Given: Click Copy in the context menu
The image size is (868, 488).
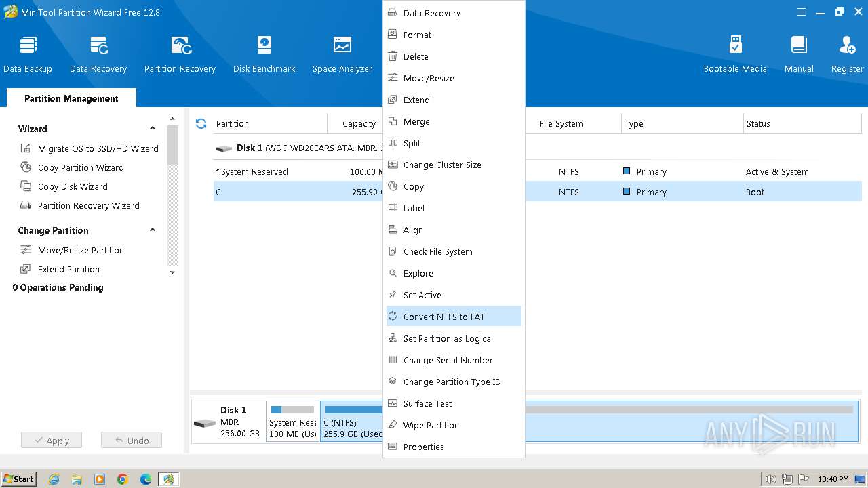Looking at the screenshot, I should (x=454, y=186).
